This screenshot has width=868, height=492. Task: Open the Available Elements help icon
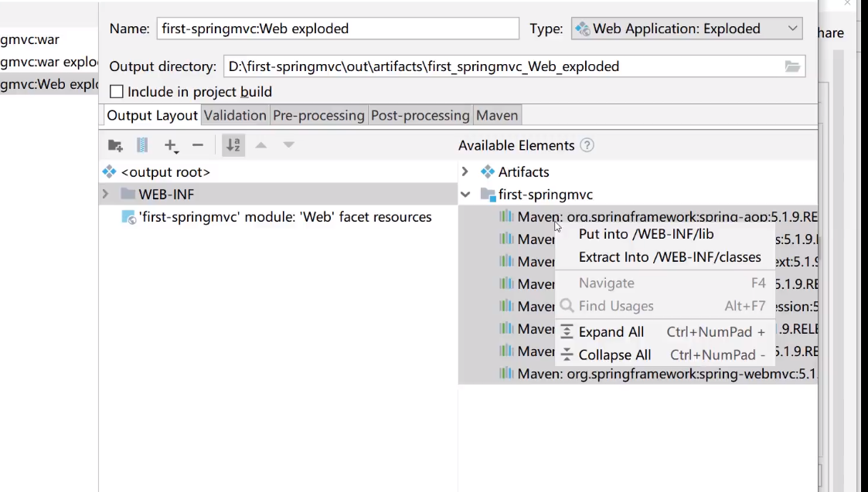[587, 145]
